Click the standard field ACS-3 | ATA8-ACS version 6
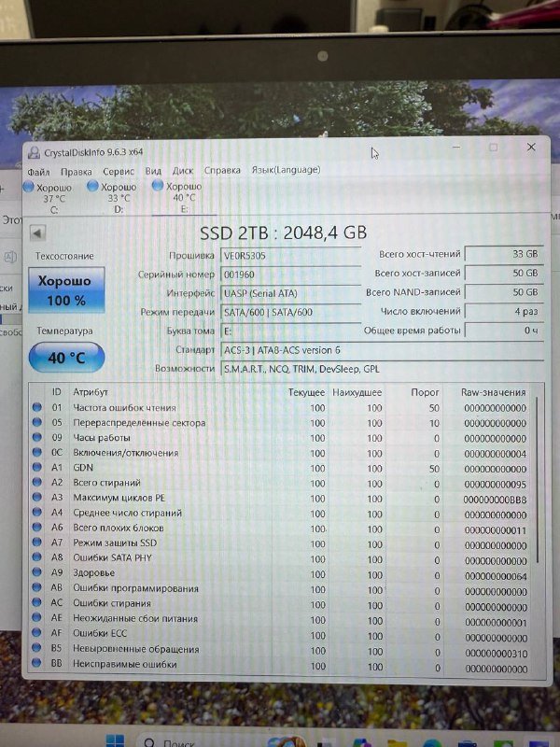 tap(382, 350)
